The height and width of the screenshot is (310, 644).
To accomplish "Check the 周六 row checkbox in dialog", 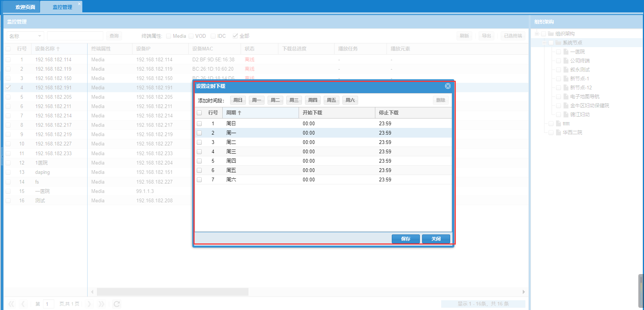I will (x=199, y=179).
